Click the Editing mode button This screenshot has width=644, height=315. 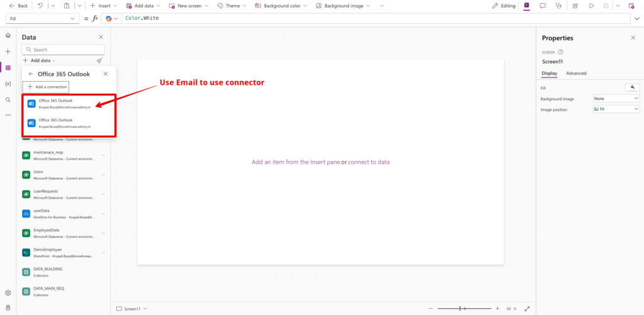[504, 6]
